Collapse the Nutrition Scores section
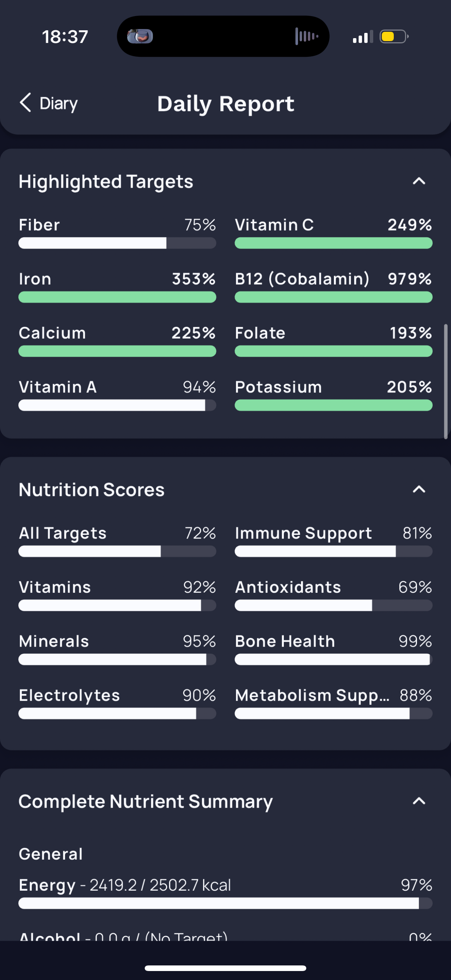The height and width of the screenshot is (980, 451). (419, 489)
